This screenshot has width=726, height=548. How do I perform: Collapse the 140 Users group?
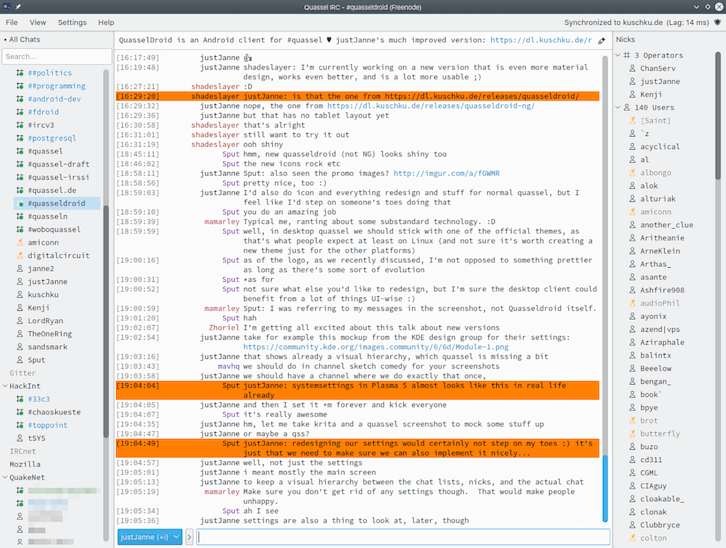click(618, 107)
